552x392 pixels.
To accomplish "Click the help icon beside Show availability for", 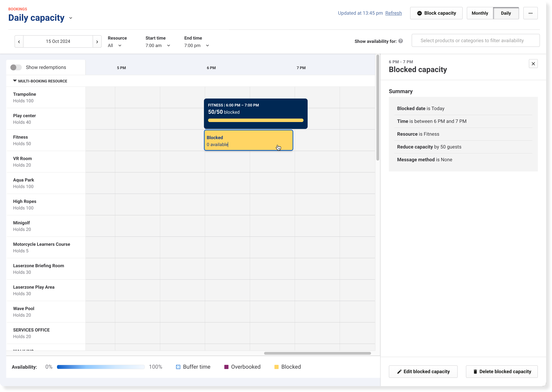I will pyautogui.click(x=401, y=41).
